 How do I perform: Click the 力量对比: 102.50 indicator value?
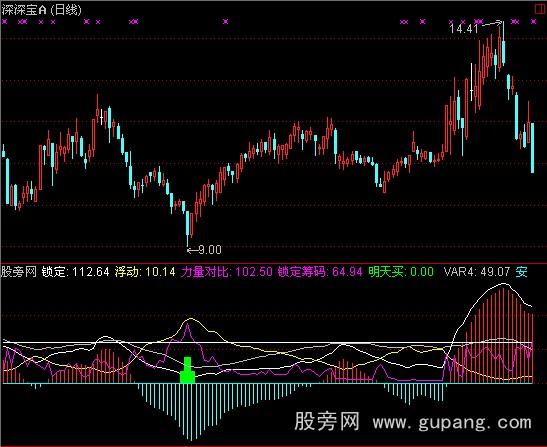[x=226, y=271]
